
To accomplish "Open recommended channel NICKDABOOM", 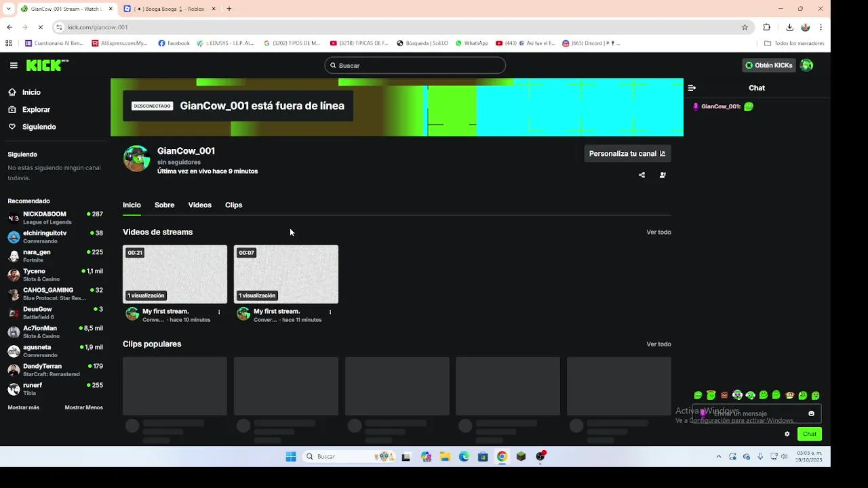I will [55, 218].
